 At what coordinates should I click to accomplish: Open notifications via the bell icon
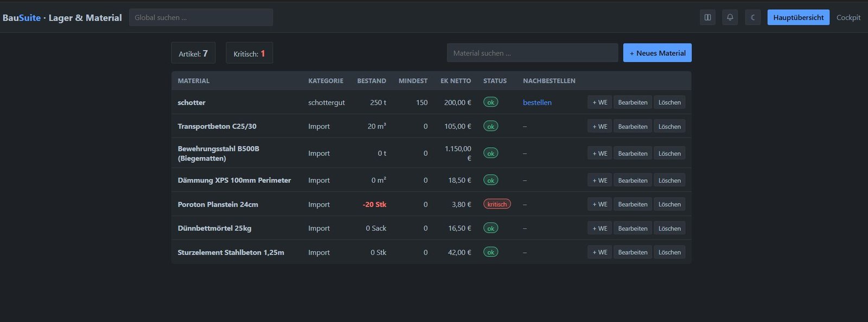[x=730, y=17]
